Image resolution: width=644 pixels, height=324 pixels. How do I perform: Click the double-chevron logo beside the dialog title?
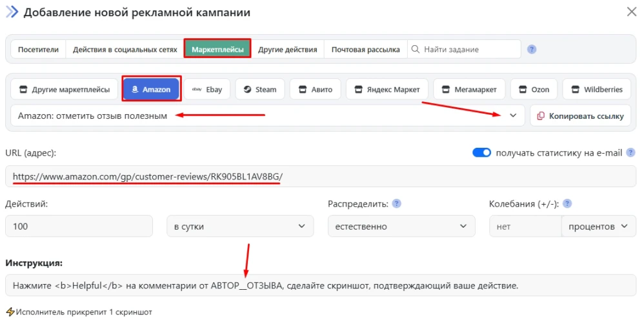tap(12, 12)
